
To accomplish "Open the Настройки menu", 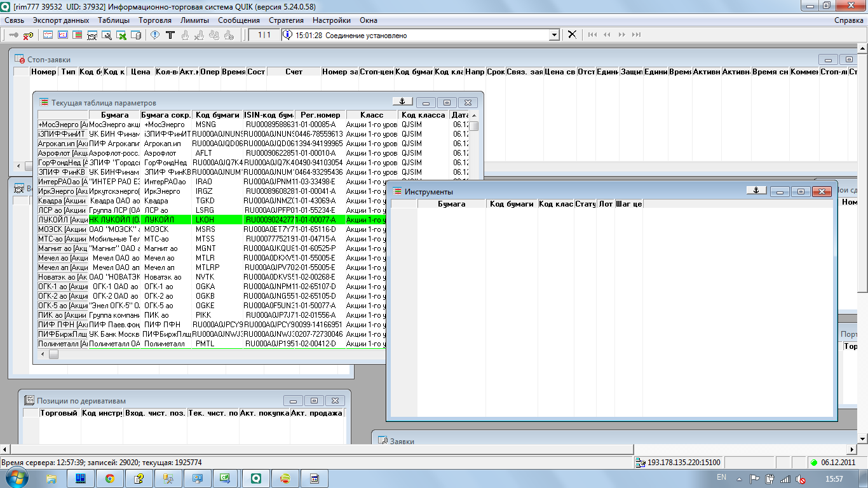I will pos(332,20).
